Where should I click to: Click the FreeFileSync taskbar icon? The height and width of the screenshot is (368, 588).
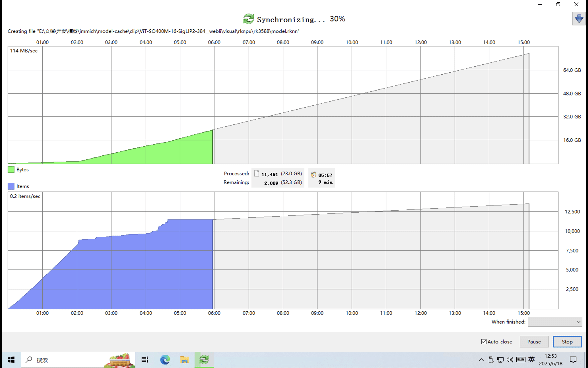pyautogui.click(x=204, y=360)
